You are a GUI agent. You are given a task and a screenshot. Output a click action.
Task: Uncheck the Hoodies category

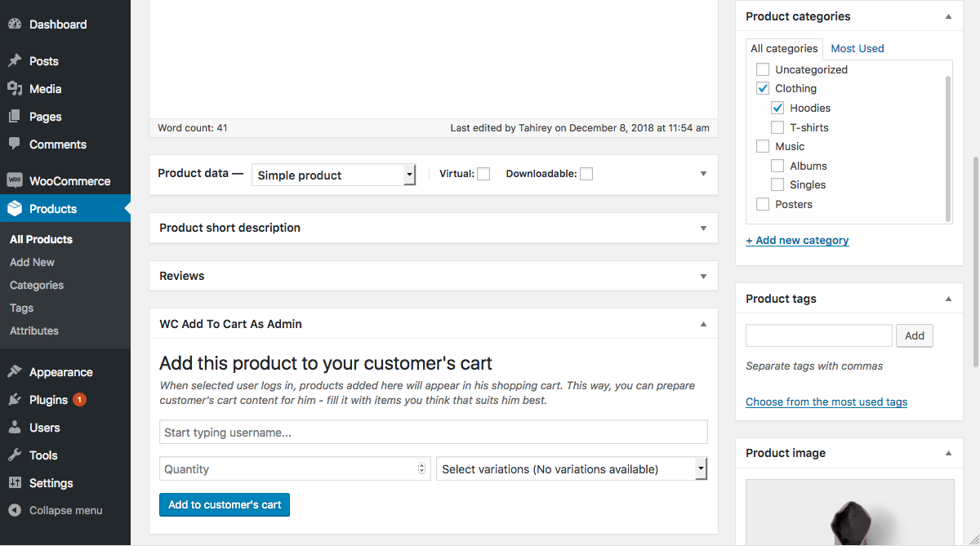(777, 108)
